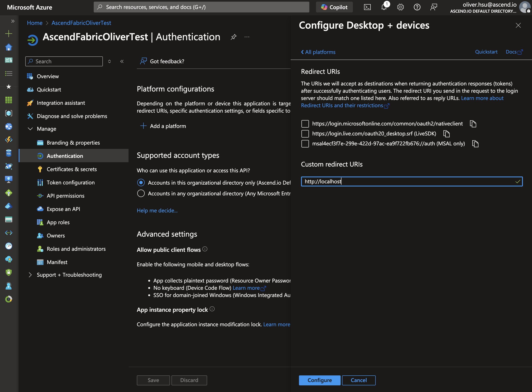
Task: Open SQL databases sidebar icon
Action: click(9, 153)
